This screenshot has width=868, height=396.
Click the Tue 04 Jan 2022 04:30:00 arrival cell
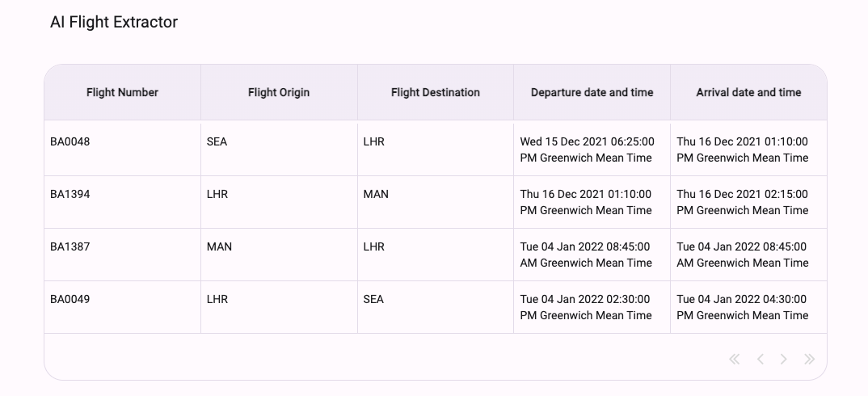pyautogui.click(x=742, y=307)
